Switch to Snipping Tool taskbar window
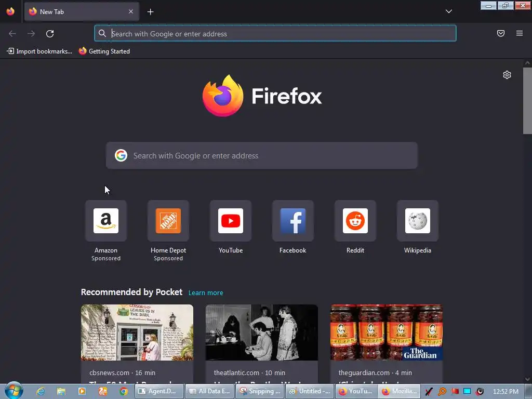The height and width of the screenshot is (399, 532). pos(260,391)
